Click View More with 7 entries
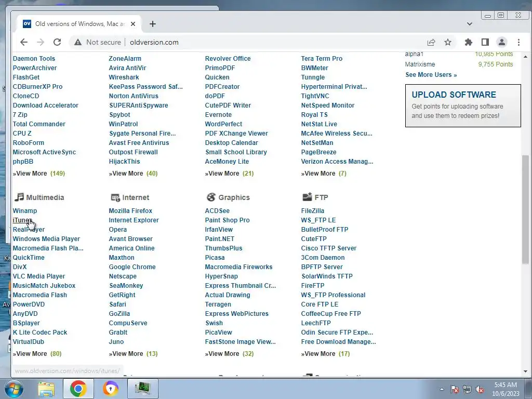Viewport: 532px width, 399px height. (x=324, y=174)
